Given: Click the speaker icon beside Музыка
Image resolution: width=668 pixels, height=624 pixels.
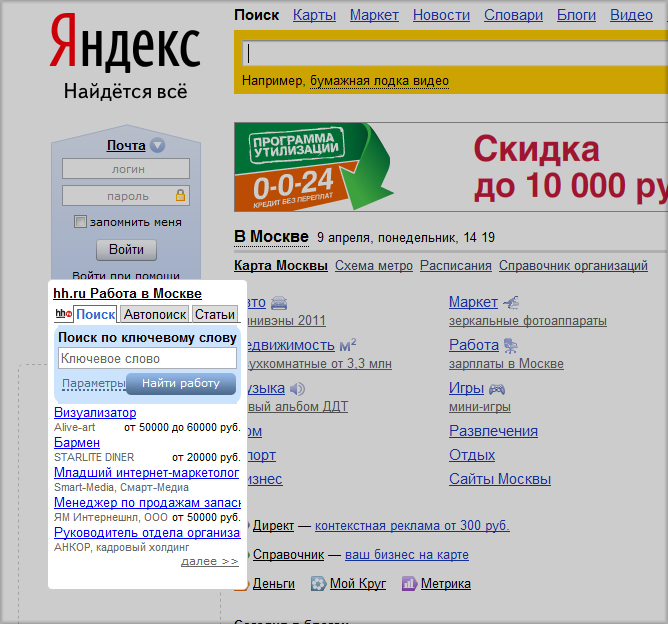Looking at the screenshot, I should [297, 389].
